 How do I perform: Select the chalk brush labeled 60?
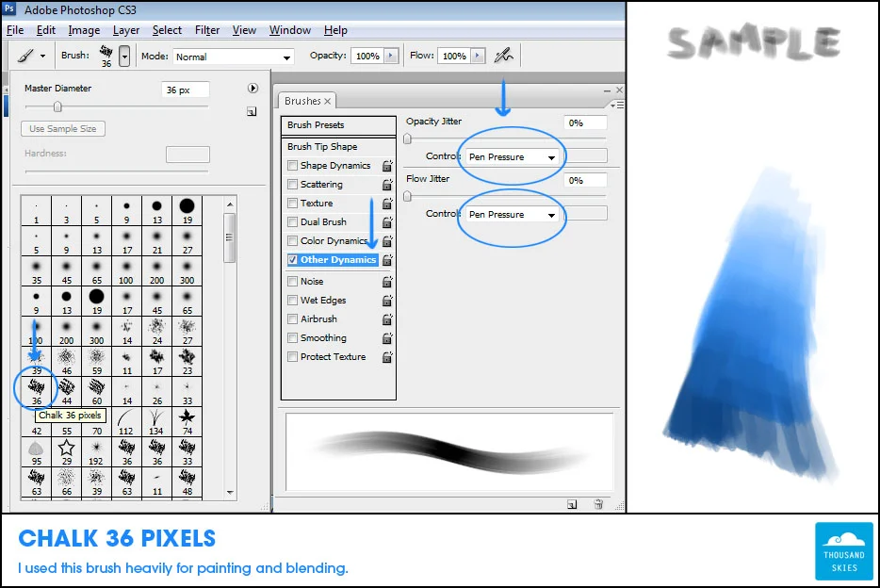[96, 390]
